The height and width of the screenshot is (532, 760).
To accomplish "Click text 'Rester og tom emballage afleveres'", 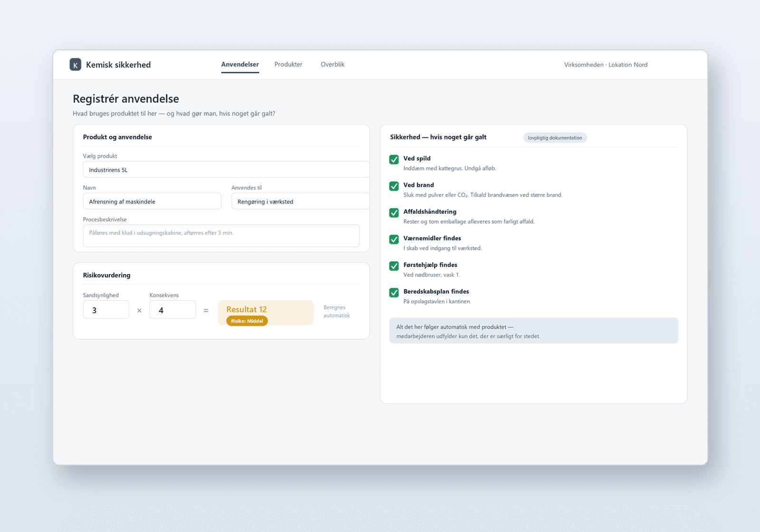I will (x=469, y=221).
